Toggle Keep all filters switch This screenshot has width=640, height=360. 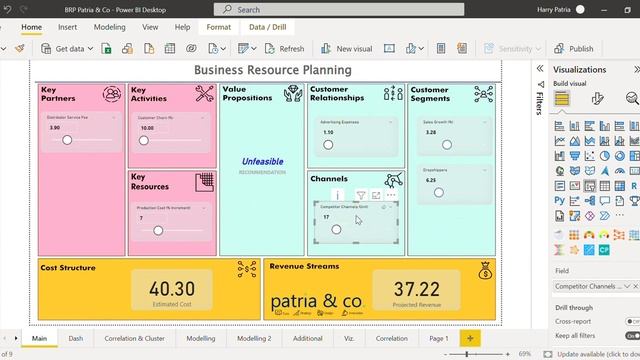(632, 336)
